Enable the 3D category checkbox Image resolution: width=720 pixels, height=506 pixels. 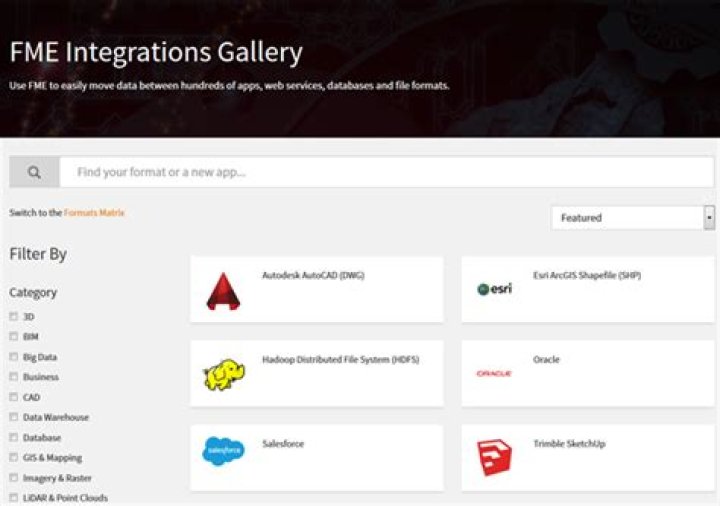[14, 317]
